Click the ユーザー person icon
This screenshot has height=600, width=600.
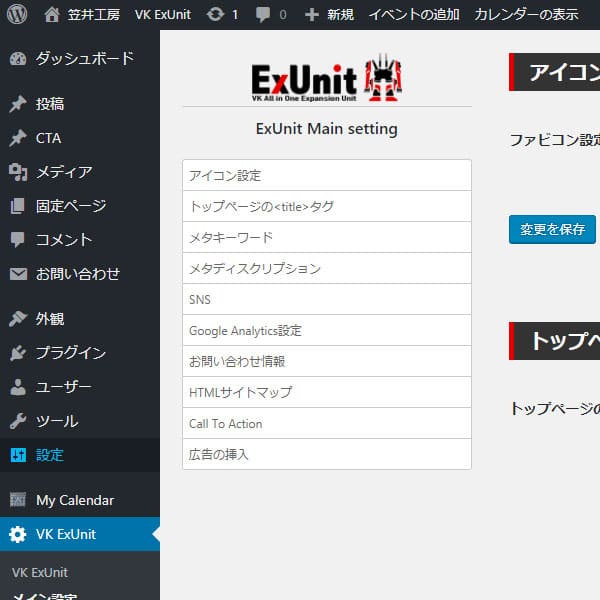18,387
